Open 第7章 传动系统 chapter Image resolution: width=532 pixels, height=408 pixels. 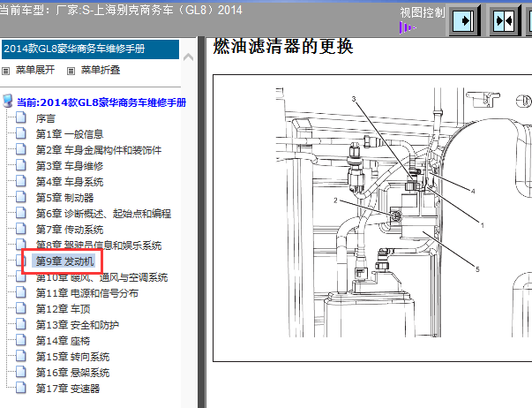pyautogui.click(x=70, y=230)
